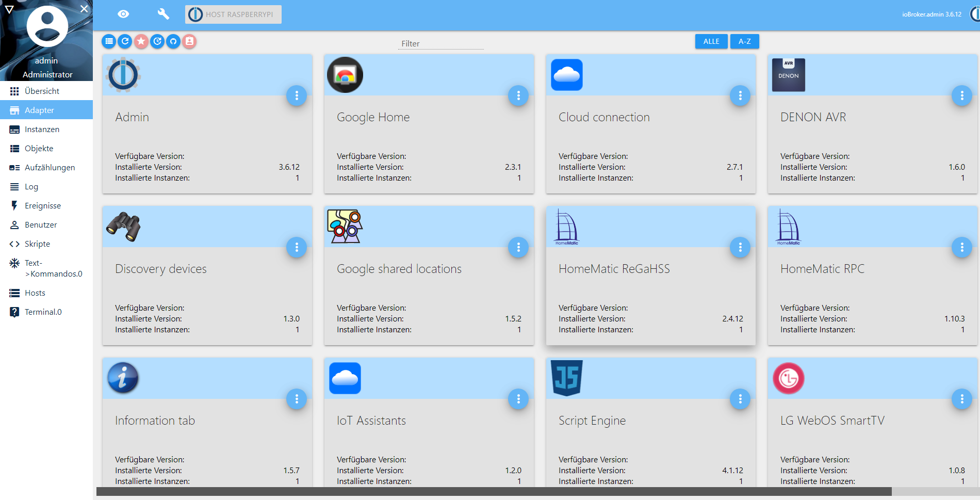
Task: Open Script Engine three-dot menu
Action: 740,399
